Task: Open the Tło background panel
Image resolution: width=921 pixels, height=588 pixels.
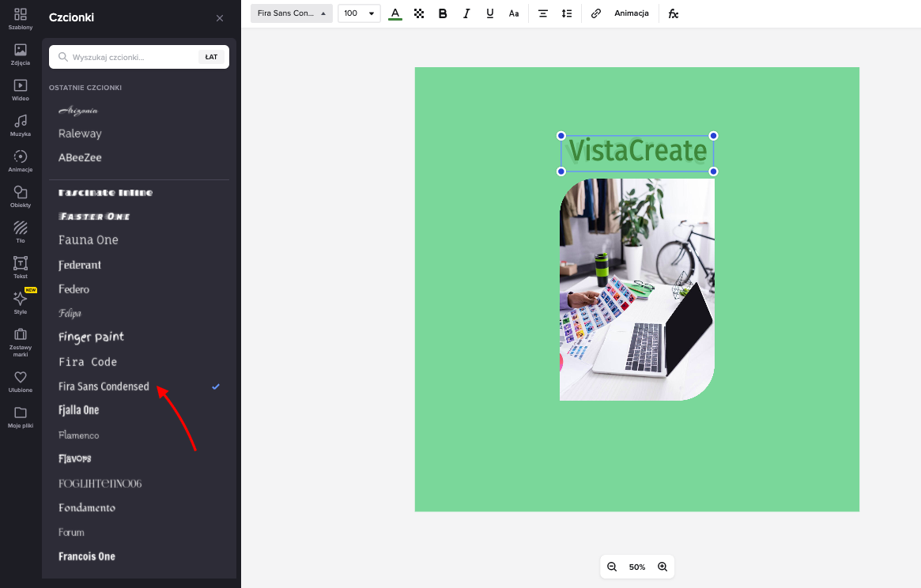Action: (x=21, y=232)
